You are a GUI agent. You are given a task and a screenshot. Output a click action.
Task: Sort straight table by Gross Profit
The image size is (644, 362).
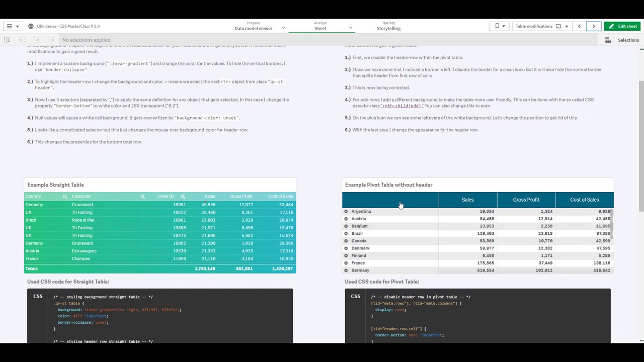[241, 197]
